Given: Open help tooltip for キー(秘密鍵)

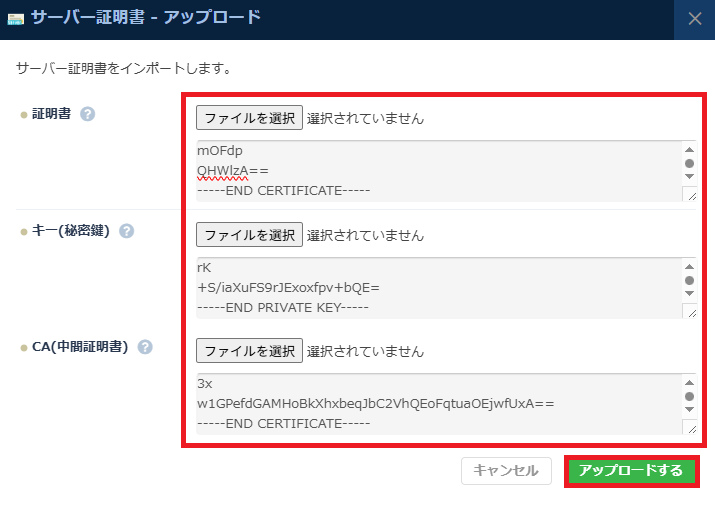Looking at the screenshot, I should coord(127,231).
